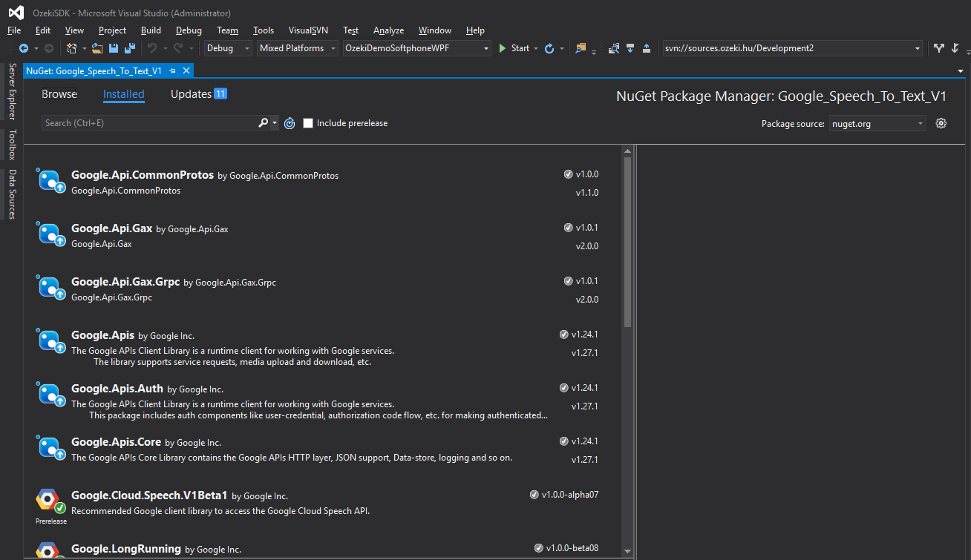971x560 pixels.
Task: Click the Google.Api.Gax.Grpc package icon
Action: 49,288
